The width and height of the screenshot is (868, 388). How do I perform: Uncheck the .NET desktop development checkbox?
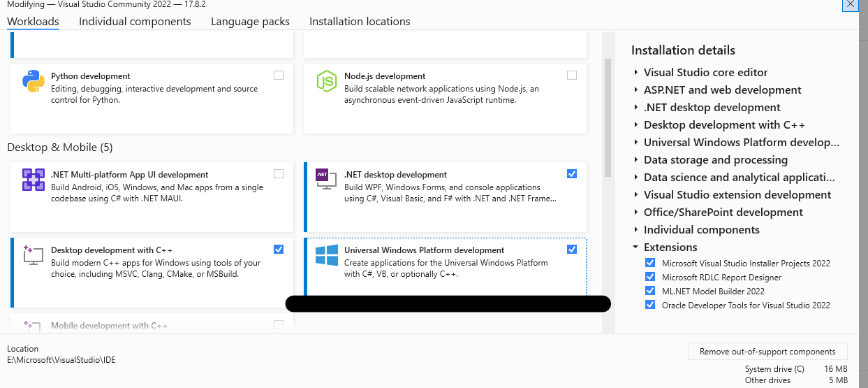(572, 174)
